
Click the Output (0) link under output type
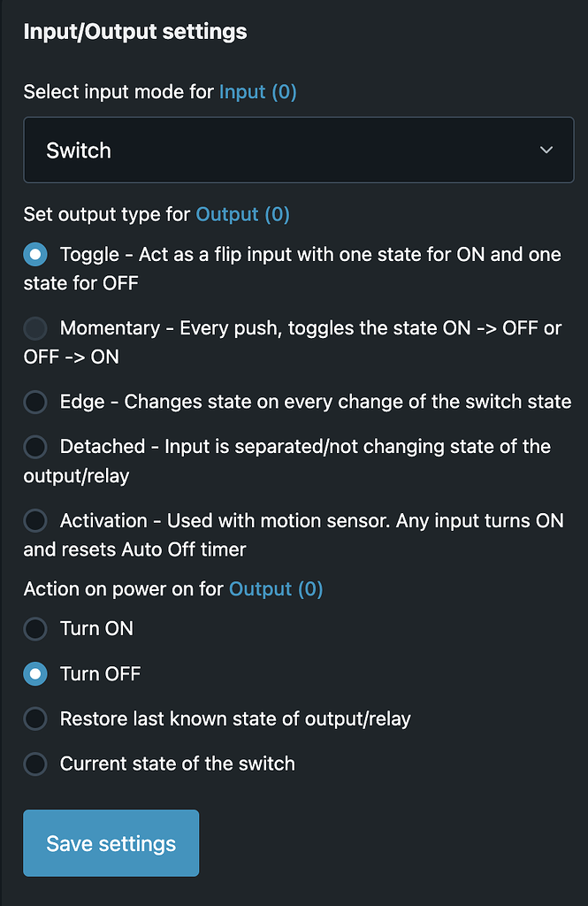tap(242, 214)
